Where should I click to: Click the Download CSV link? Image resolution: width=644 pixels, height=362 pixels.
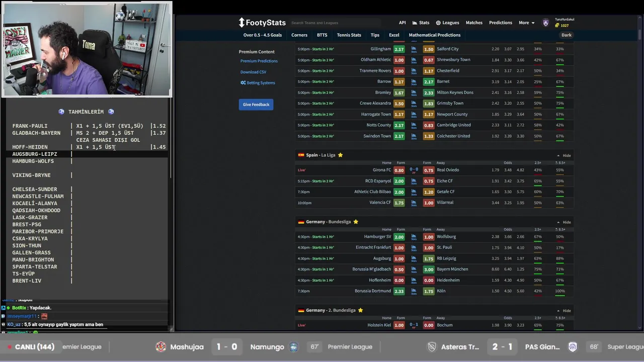click(x=253, y=72)
